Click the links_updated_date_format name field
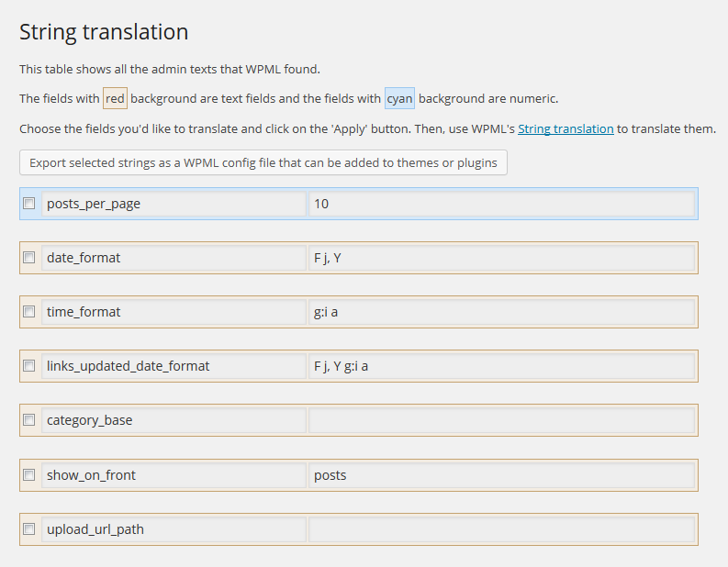 coord(174,366)
